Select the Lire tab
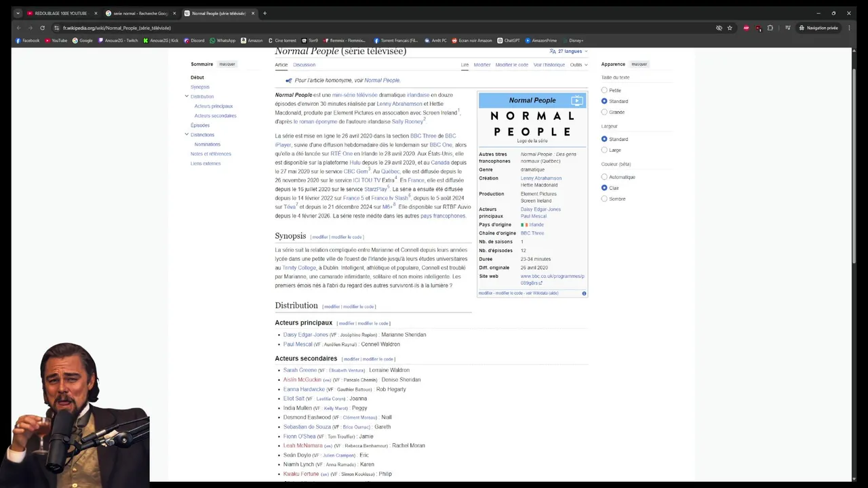The width and height of the screenshot is (868, 488). pyautogui.click(x=465, y=64)
